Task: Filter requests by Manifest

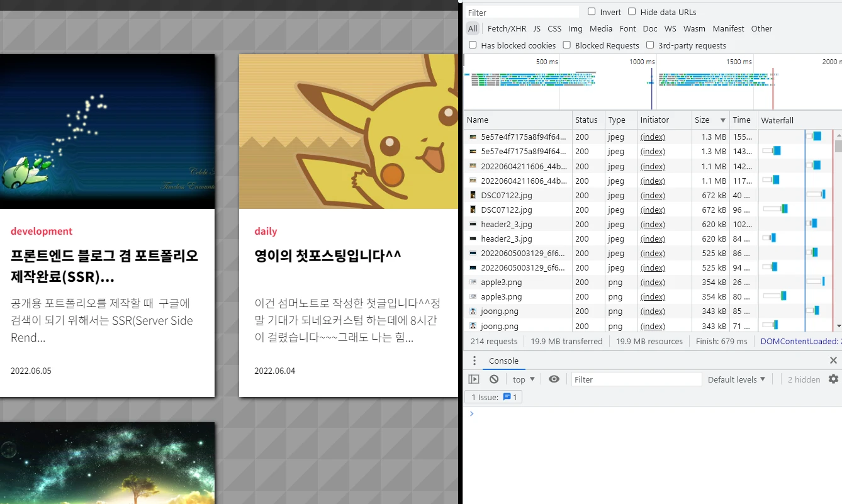Action: [728, 28]
